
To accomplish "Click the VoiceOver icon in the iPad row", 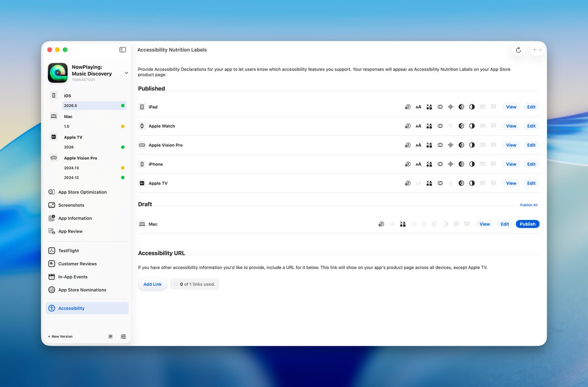I will [x=408, y=107].
